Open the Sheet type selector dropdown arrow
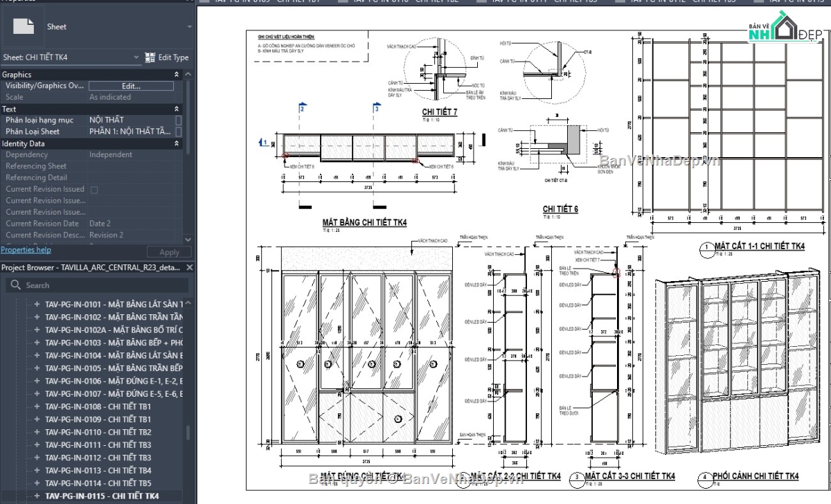Viewport: 831px width, 504px height. click(x=189, y=27)
